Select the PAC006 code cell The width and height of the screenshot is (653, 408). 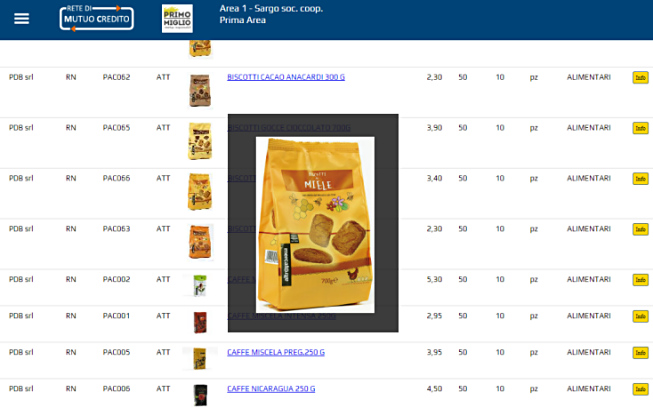(x=116, y=388)
